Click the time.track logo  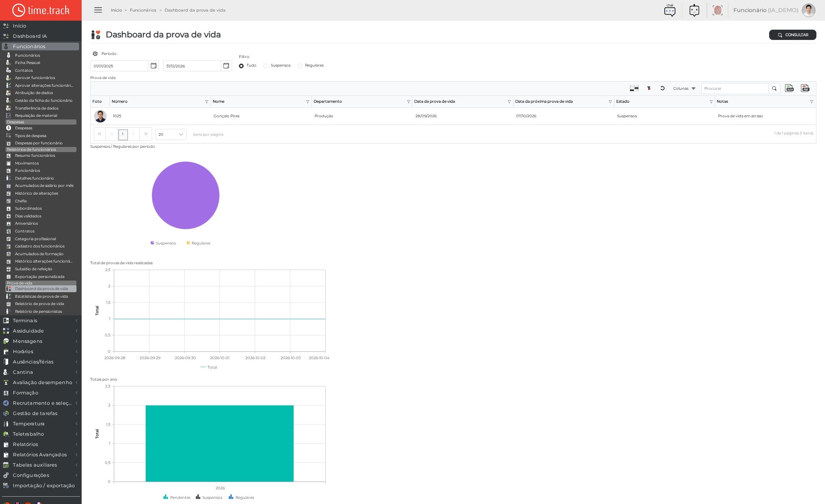point(41,10)
